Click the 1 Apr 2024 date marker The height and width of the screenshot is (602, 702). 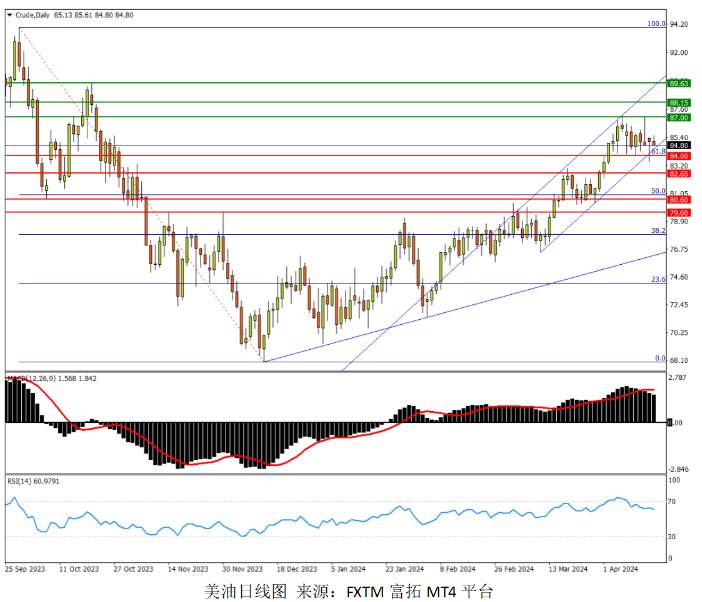point(620,568)
